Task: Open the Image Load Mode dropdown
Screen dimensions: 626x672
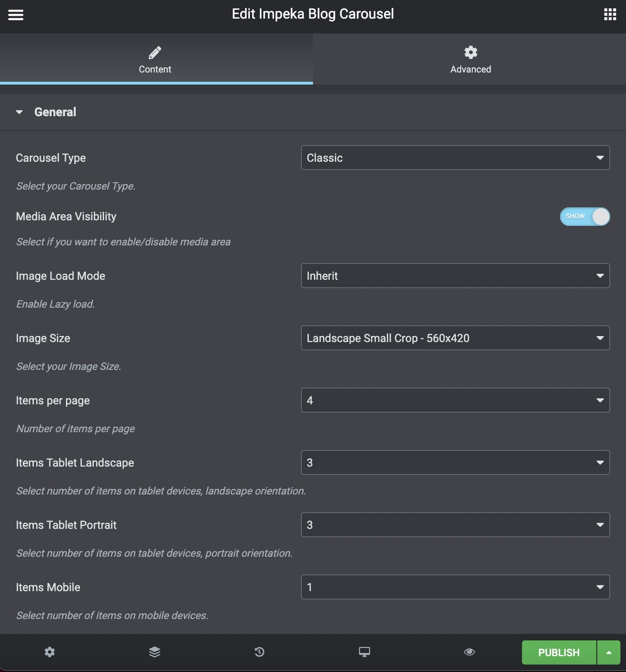Action: click(455, 276)
